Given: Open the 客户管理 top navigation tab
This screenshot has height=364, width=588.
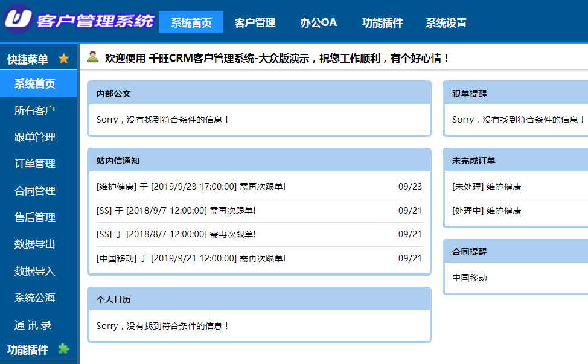Looking at the screenshot, I should (255, 23).
